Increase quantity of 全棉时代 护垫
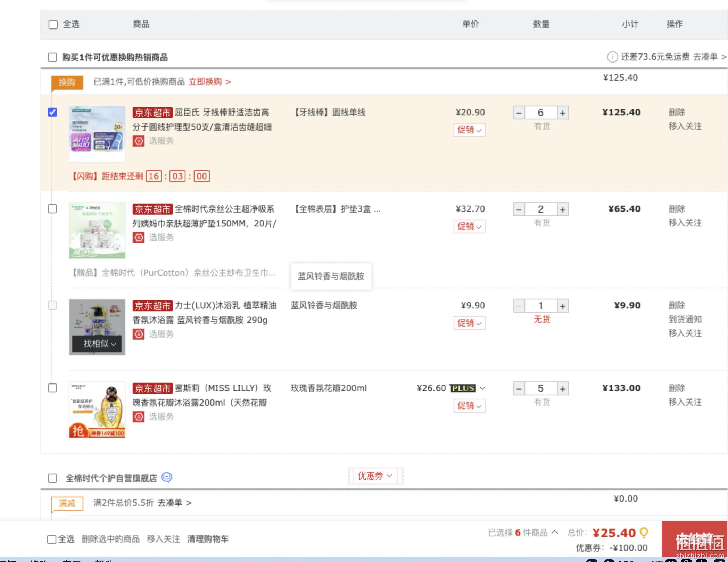The image size is (728, 562). click(563, 209)
